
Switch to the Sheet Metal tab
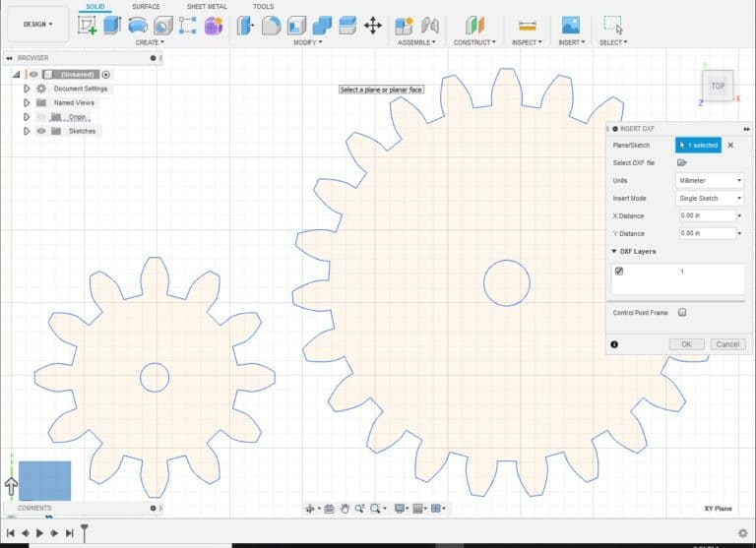coord(207,7)
